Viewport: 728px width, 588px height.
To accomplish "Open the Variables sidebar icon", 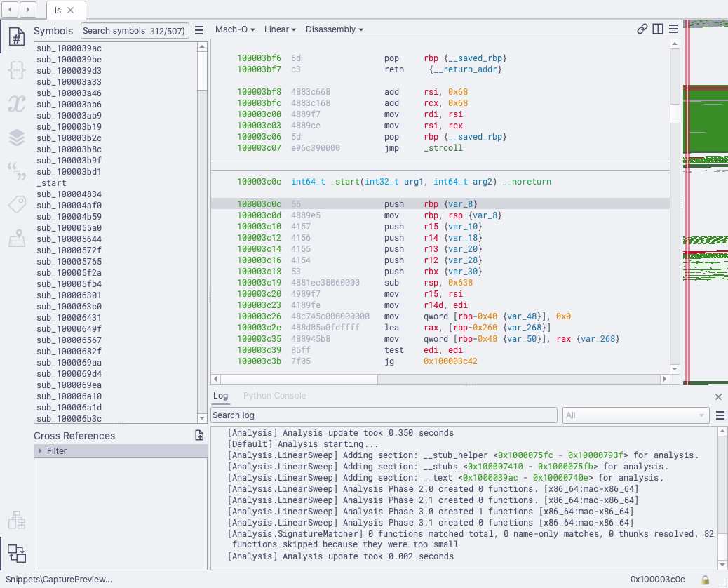I will (x=17, y=104).
